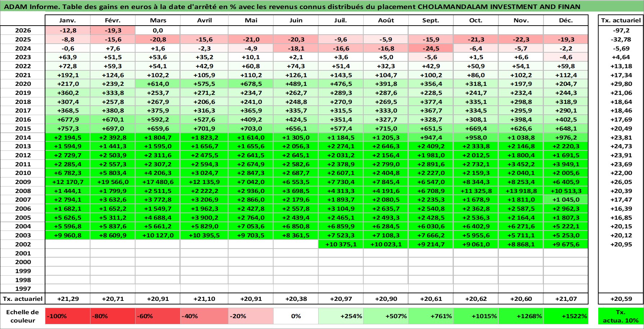Click the Tx. actuariel column header
The width and height of the screenshot is (644, 329).
pos(621,20)
